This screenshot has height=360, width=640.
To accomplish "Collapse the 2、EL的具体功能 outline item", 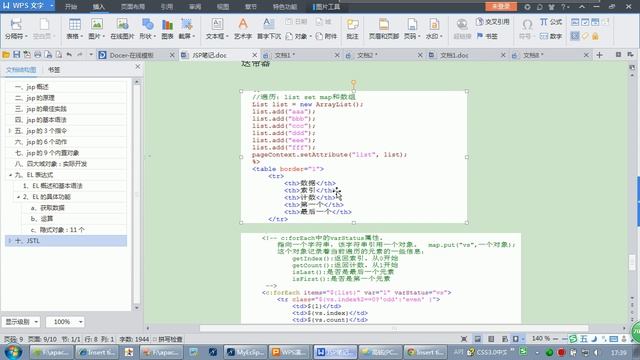I will click(x=18, y=197).
